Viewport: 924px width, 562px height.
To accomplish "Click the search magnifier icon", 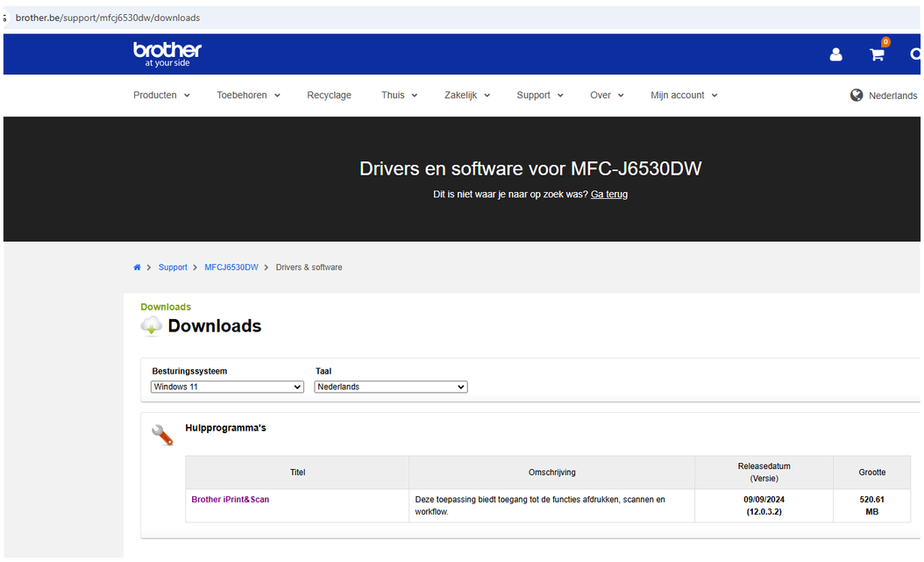I will click(915, 54).
